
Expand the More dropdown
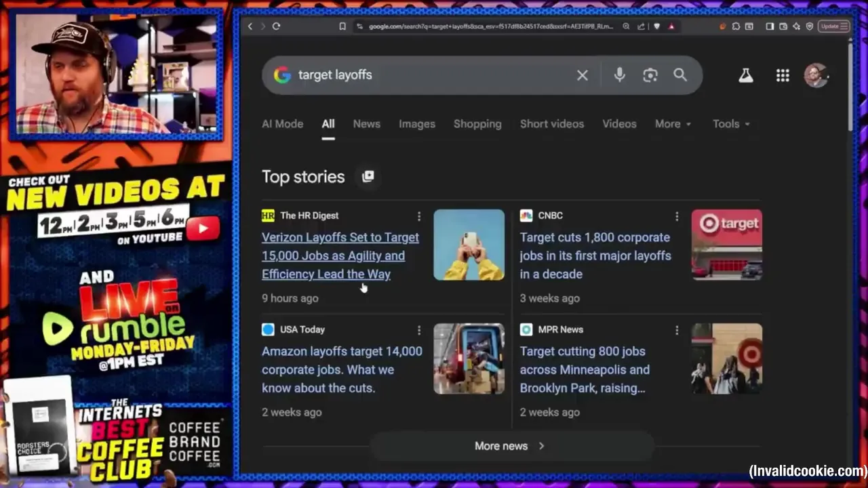pyautogui.click(x=673, y=124)
